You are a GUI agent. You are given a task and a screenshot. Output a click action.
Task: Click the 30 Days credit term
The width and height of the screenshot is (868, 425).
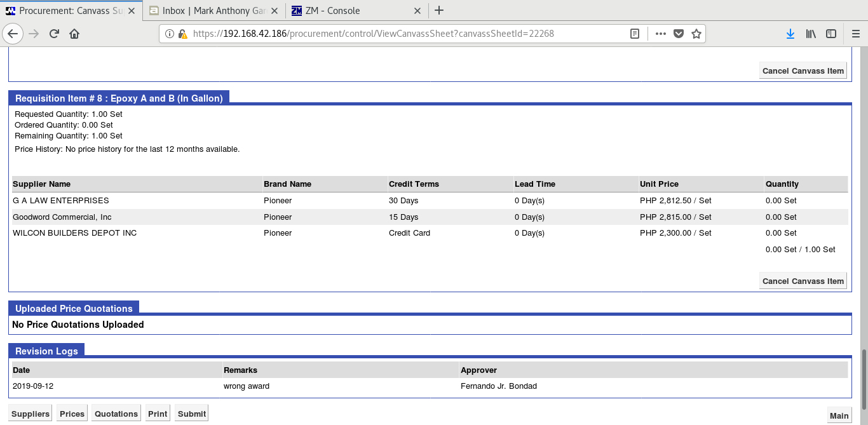pyautogui.click(x=403, y=201)
